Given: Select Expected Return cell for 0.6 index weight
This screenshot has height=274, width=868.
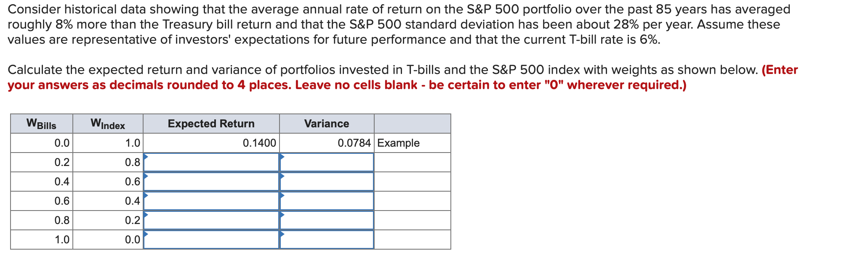Looking at the screenshot, I should pyautogui.click(x=211, y=182).
